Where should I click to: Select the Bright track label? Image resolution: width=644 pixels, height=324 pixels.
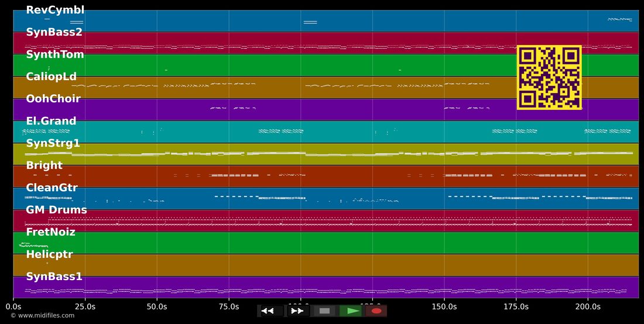[44, 166]
